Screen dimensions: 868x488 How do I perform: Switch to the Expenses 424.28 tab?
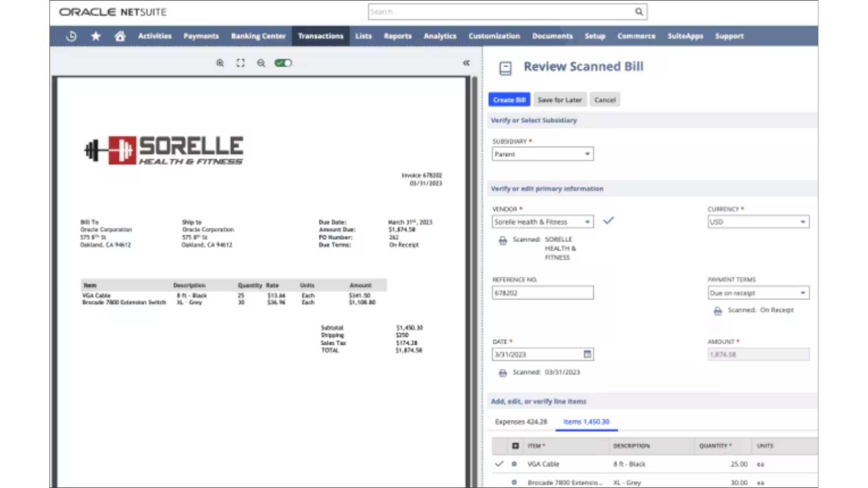pyautogui.click(x=520, y=421)
